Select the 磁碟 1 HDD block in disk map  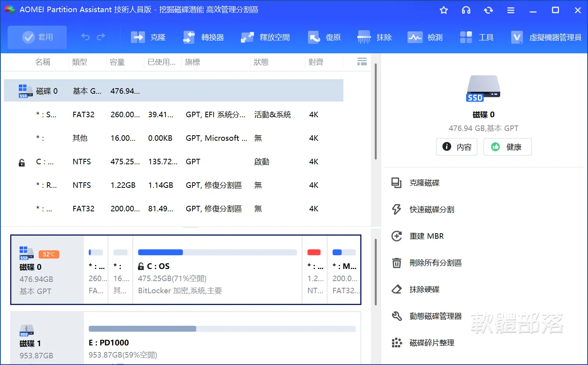click(47, 338)
